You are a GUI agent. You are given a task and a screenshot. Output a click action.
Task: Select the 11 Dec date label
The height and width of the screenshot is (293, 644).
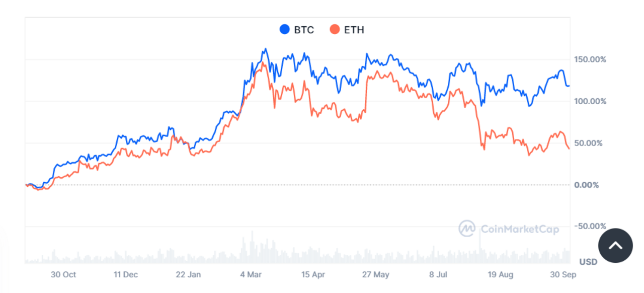pyautogui.click(x=126, y=275)
